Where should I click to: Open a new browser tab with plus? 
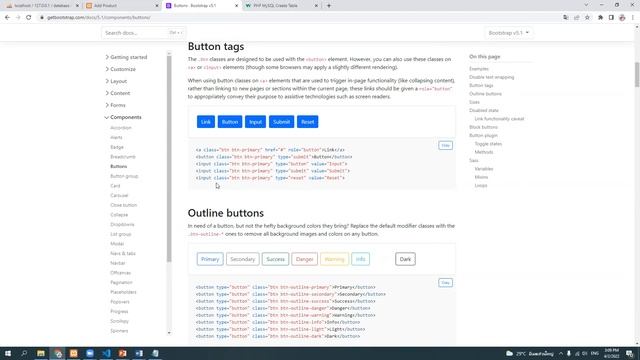pyautogui.click(x=329, y=6)
